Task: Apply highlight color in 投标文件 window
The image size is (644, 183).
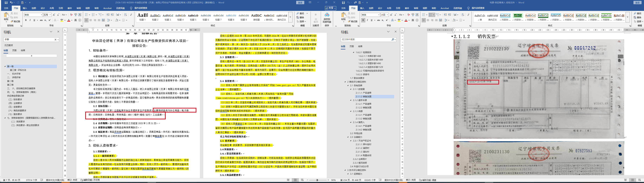Action: pyautogui.click(x=399, y=20)
